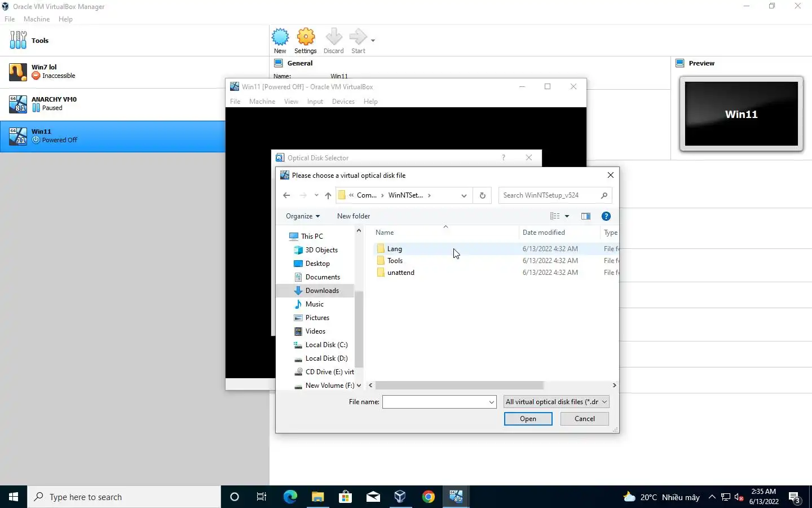Viewport: 812px width, 508px height.
Task: Click New VM icon in VirtualBox Manager toolbar
Action: click(x=280, y=41)
